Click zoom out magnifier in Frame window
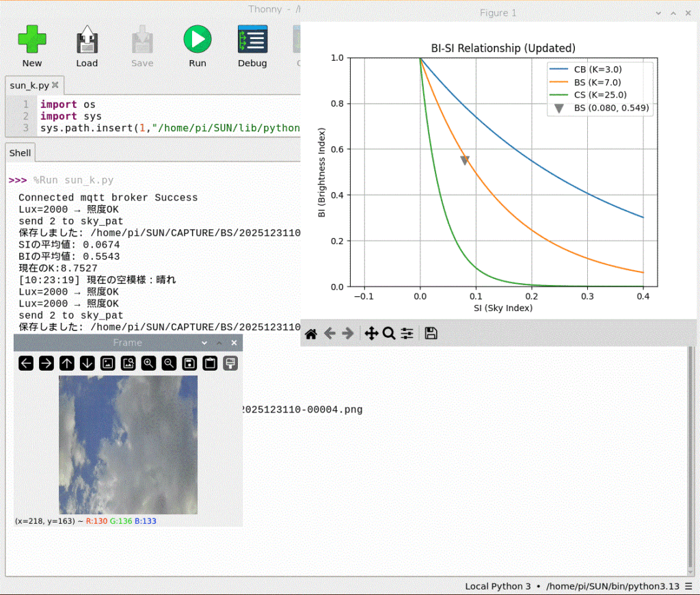Image resolution: width=700 pixels, height=595 pixels. click(169, 363)
